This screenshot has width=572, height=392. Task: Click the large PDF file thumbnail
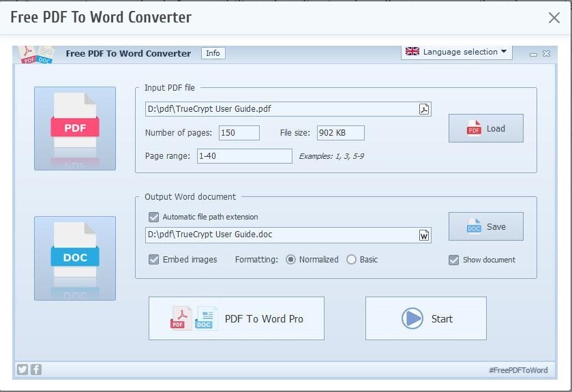[75, 128]
